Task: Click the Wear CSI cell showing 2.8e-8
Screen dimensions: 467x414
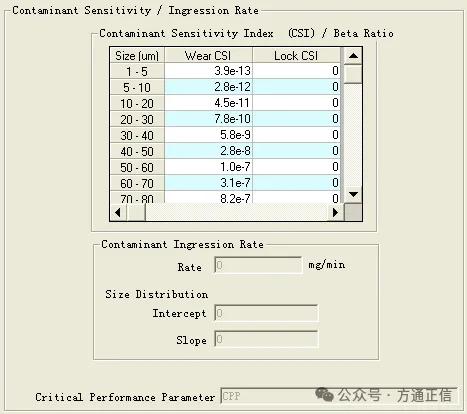Action: tap(208, 151)
